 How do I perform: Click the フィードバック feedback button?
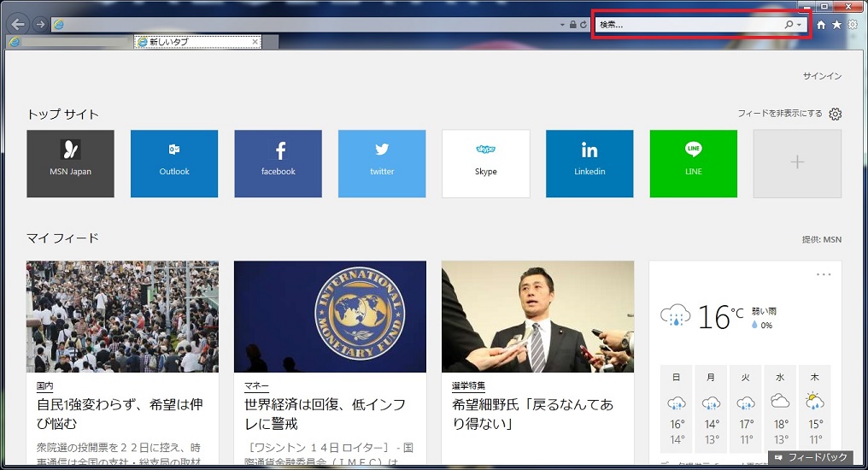(x=811, y=457)
